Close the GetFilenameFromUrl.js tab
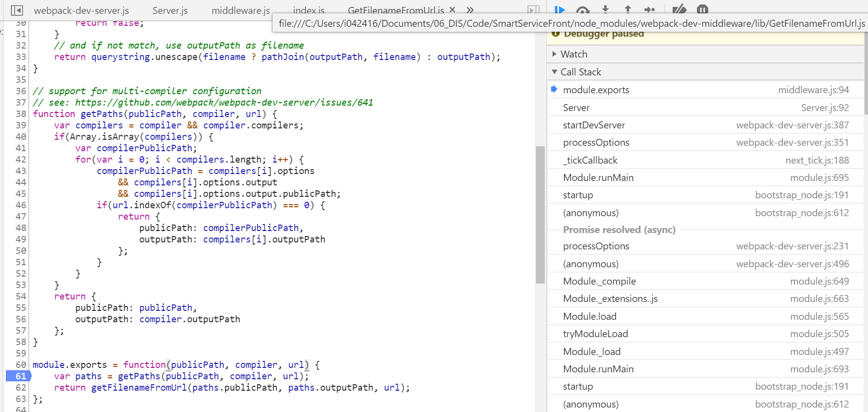The image size is (868, 412). pos(452,9)
